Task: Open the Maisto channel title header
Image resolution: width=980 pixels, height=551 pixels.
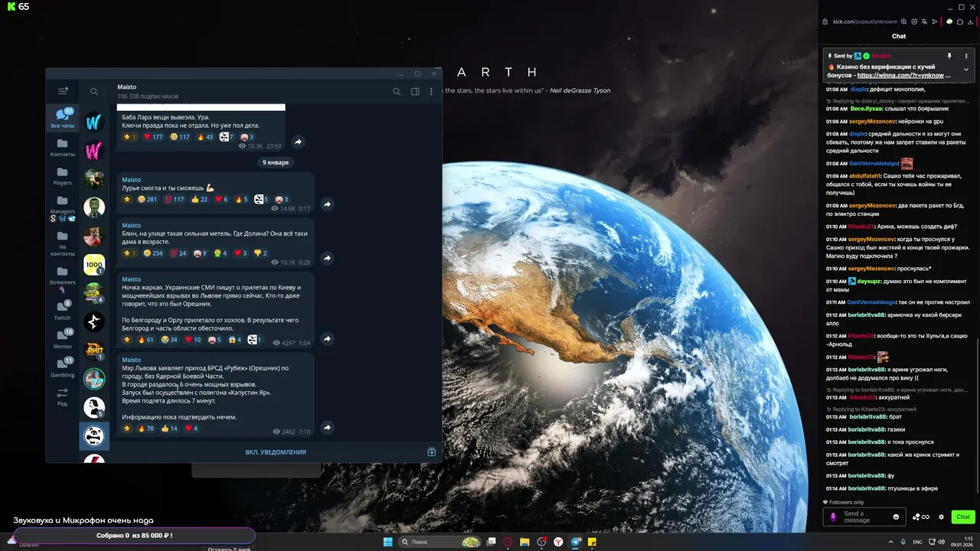Action: pyautogui.click(x=148, y=91)
